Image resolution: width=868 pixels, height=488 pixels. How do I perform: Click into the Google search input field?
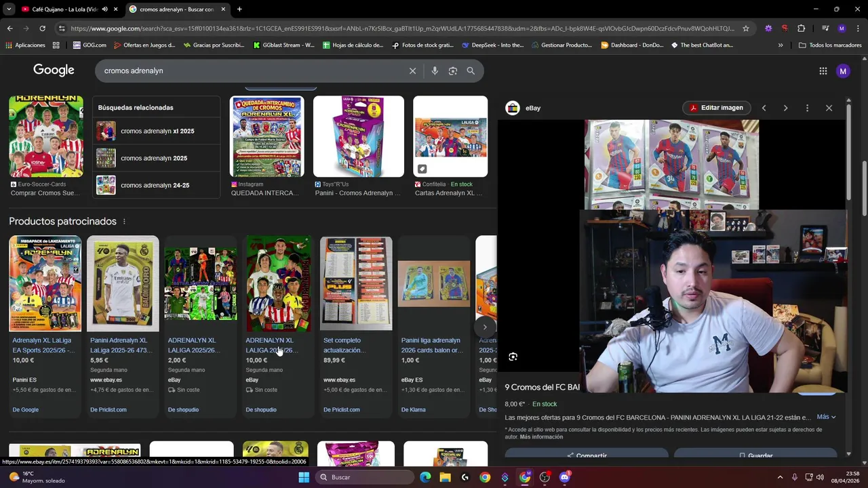(251, 70)
